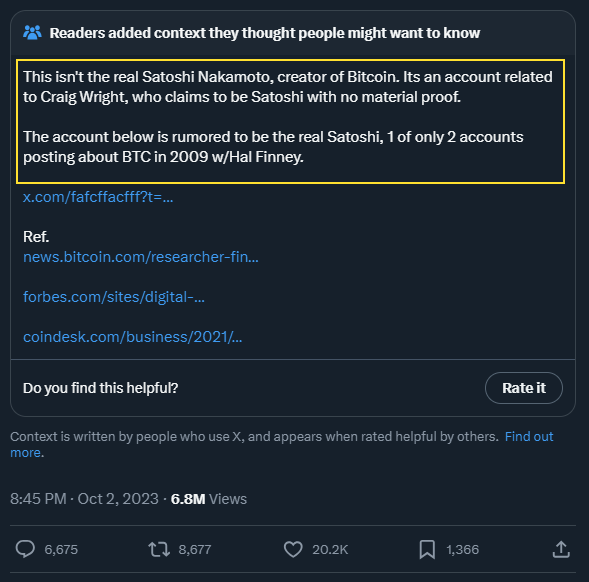
Task: Open the forbes.com/sites/digital link
Action: point(114,297)
